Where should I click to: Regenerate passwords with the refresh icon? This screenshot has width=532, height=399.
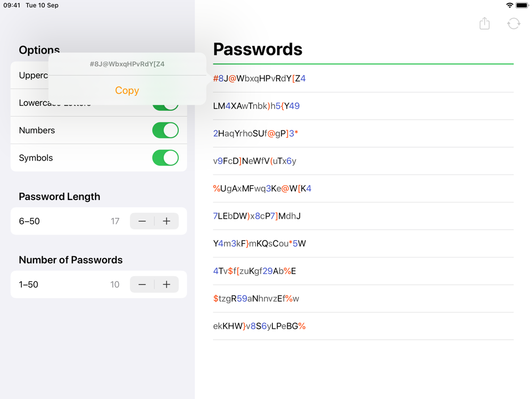click(x=513, y=24)
